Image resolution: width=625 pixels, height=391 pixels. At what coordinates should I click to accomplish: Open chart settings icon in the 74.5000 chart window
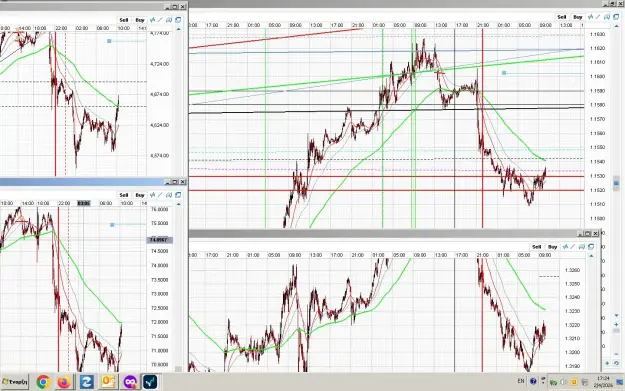click(169, 195)
